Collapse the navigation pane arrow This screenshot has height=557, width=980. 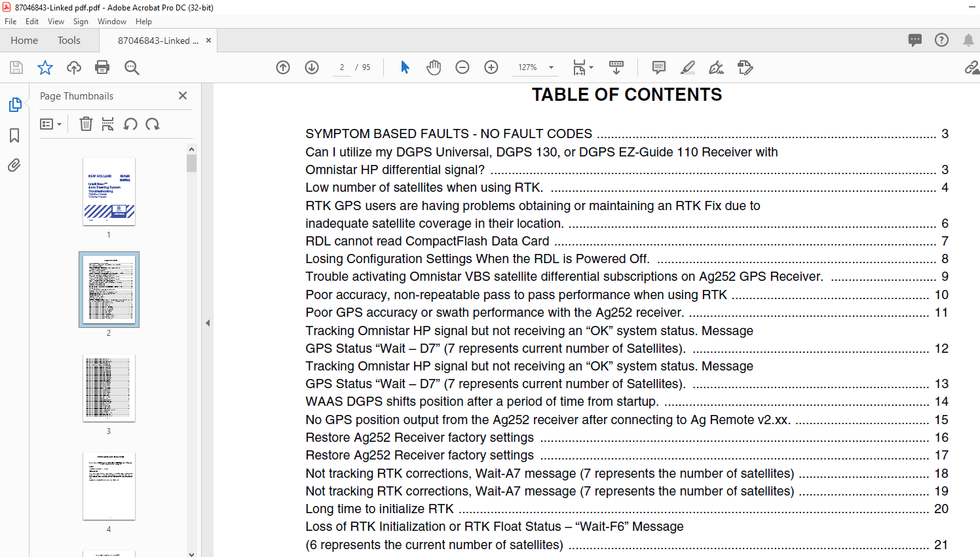tap(208, 323)
